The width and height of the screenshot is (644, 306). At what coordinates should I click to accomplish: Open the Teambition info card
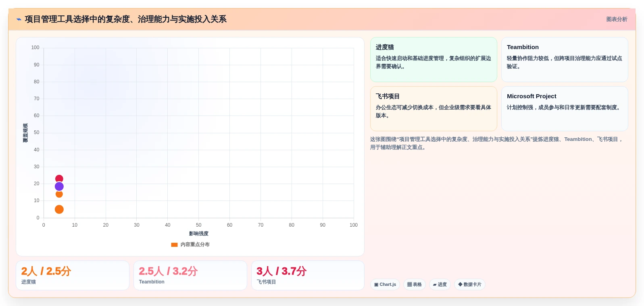565,60
